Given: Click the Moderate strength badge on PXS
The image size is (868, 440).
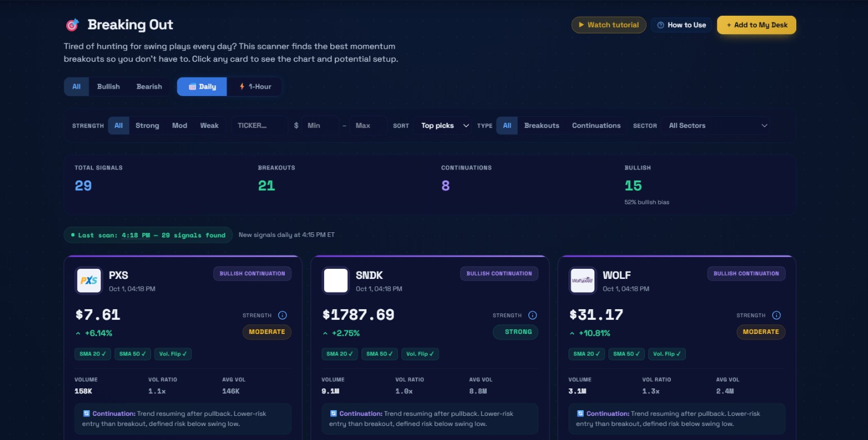Looking at the screenshot, I should 267,332.
